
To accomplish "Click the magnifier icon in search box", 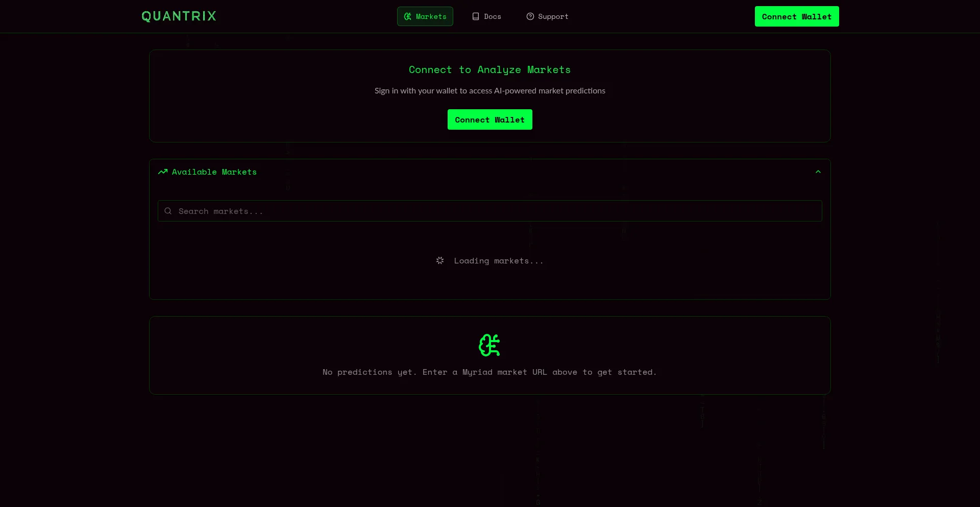I will pyautogui.click(x=168, y=211).
